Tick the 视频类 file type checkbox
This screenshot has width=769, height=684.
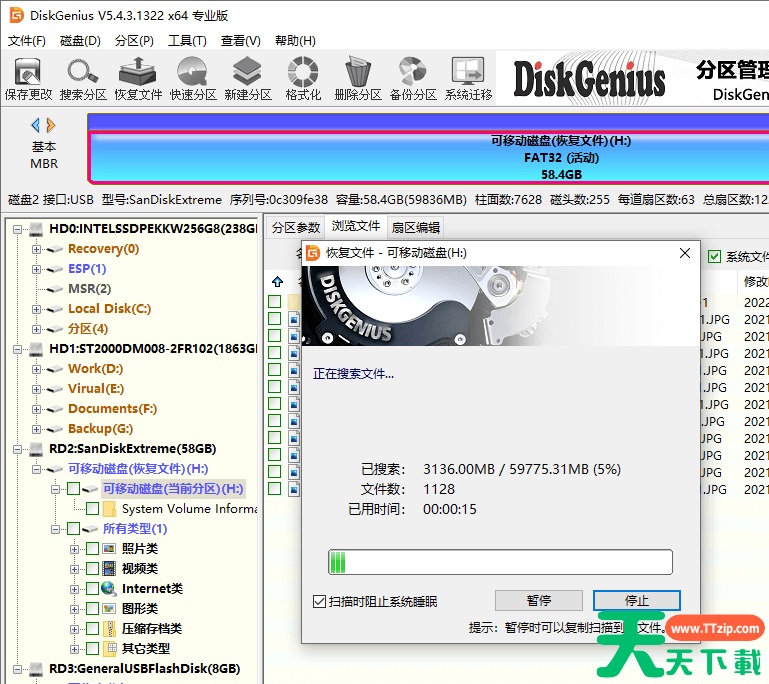tap(92, 569)
